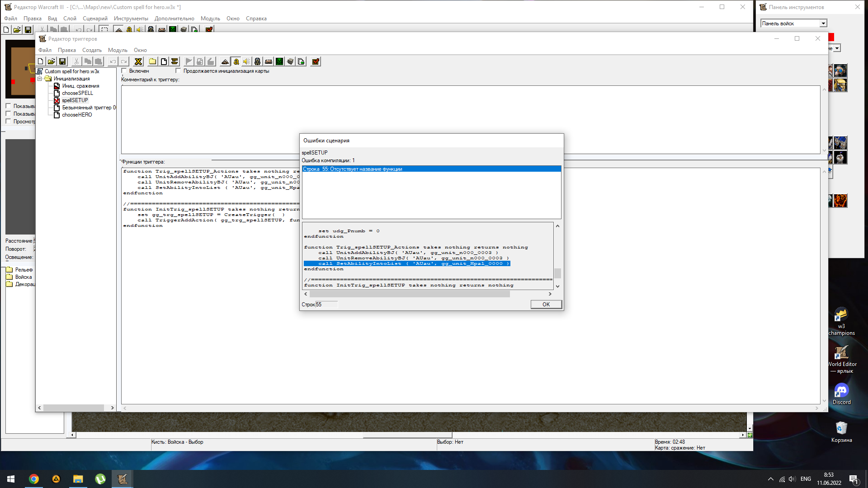Save map in trigger editor toolbar
This screenshot has width=868, height=488.
(x=62, y=61)
